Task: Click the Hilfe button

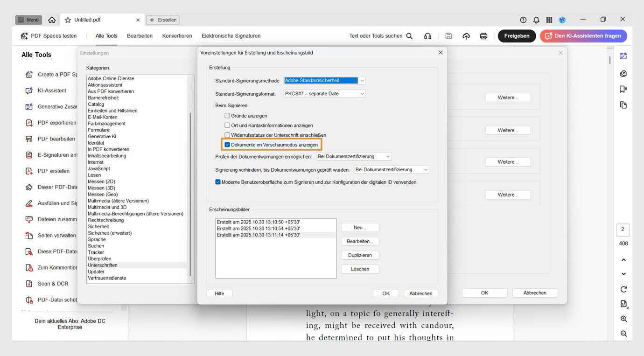Action: click(219, 293)
